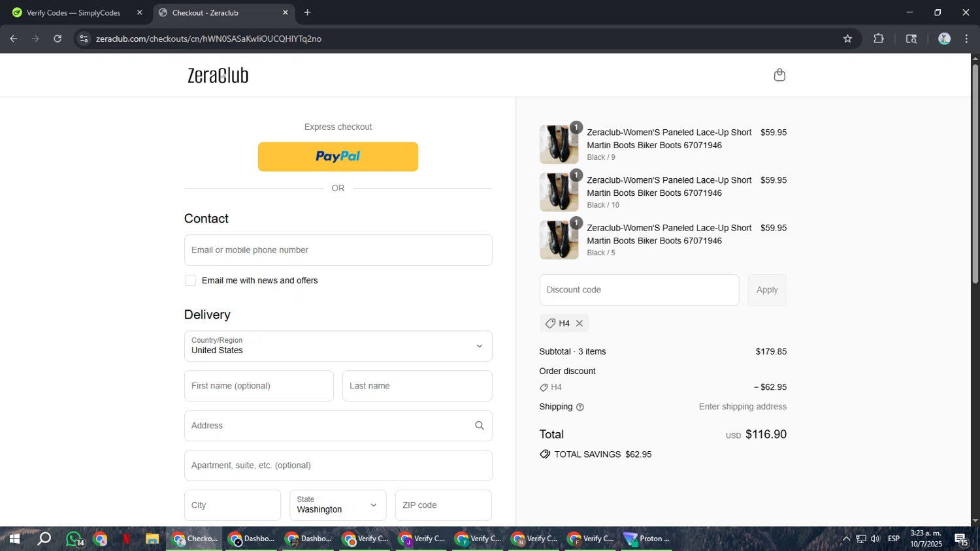The width and height of the screenshot is (980, 551).
Task: Open the Windows Start menu
Action: click(14, 539)
